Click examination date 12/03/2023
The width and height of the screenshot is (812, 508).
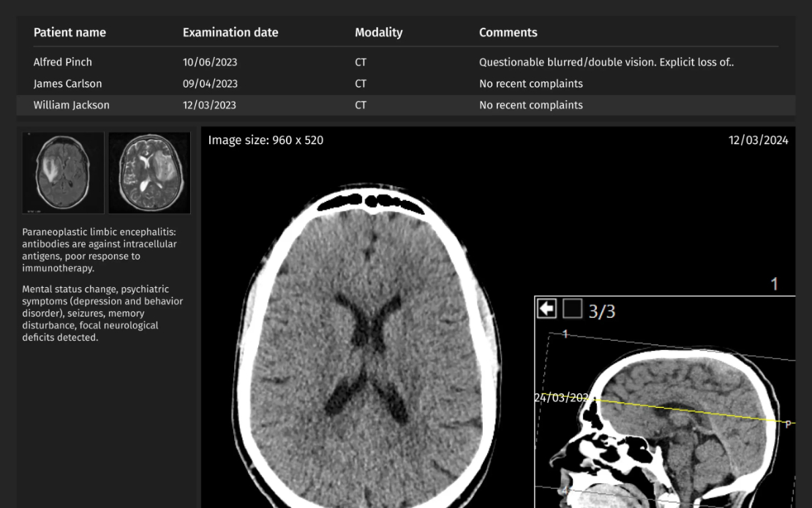point(209,105)
